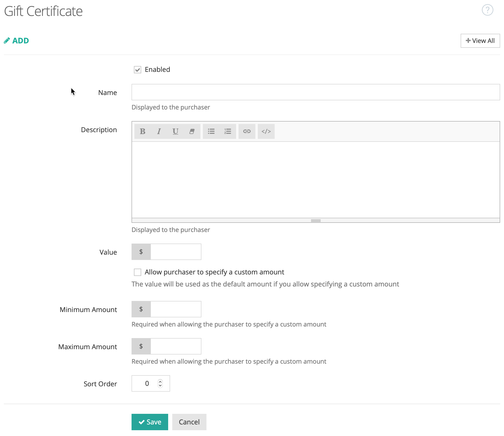The height and width of the screenshot is (436, 504).
Task: Click the dollar sign prefix of Value
Action: point(141,252)
